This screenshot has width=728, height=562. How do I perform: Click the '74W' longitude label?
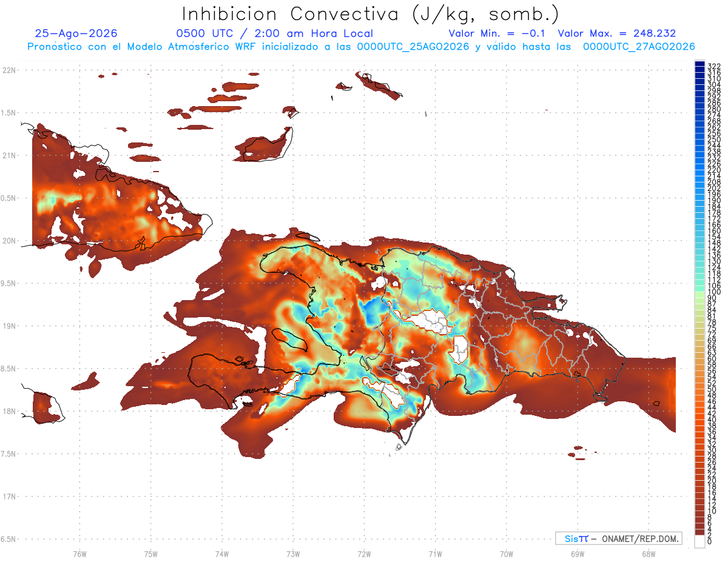(x=222, y=554)
